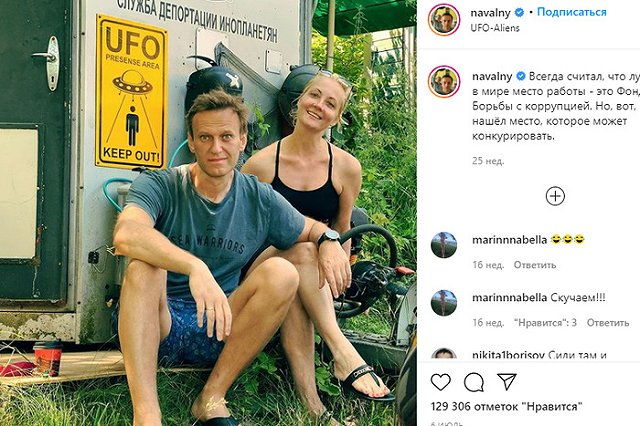Reply to the Скучаем!!! comment

(608, 323)
